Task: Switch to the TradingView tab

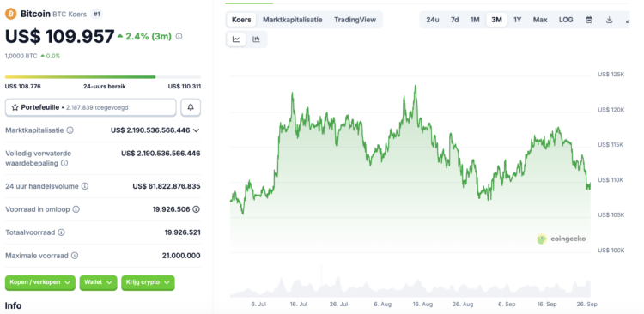Action: pyautogui.click(x=355, y=20)
